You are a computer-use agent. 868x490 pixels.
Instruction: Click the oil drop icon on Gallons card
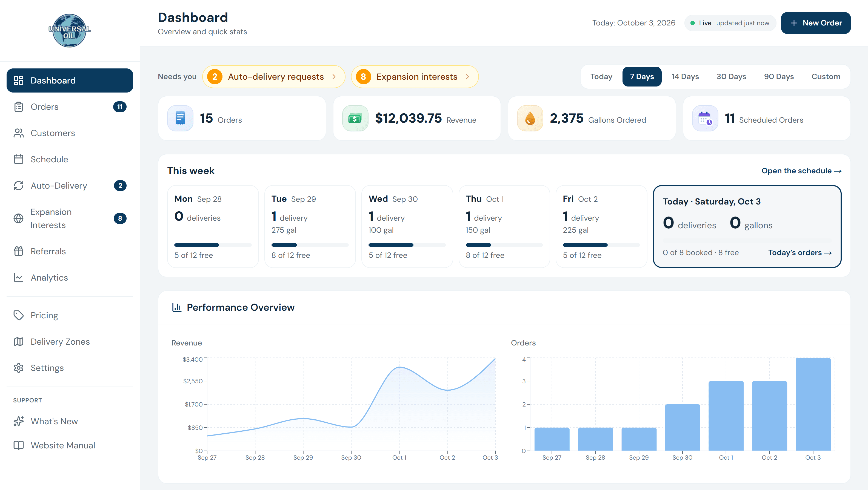click(530, 118)
